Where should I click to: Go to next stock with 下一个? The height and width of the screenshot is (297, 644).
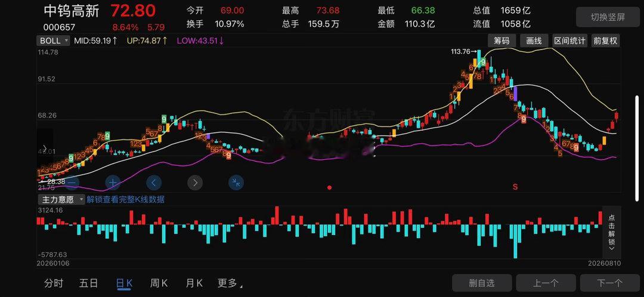pyautogui.click(x=610, y=283)
